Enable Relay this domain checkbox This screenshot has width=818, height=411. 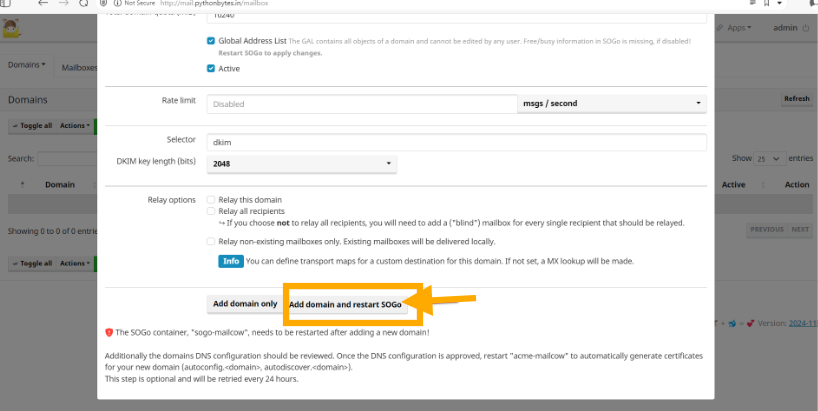[211, 200]
